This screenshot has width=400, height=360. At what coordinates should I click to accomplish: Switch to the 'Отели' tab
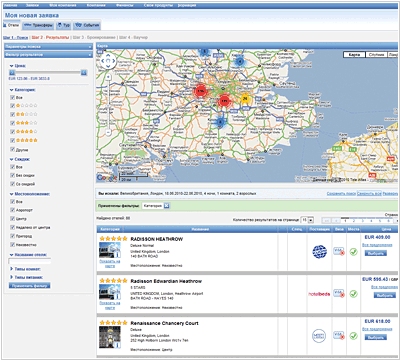coord(11,25)
